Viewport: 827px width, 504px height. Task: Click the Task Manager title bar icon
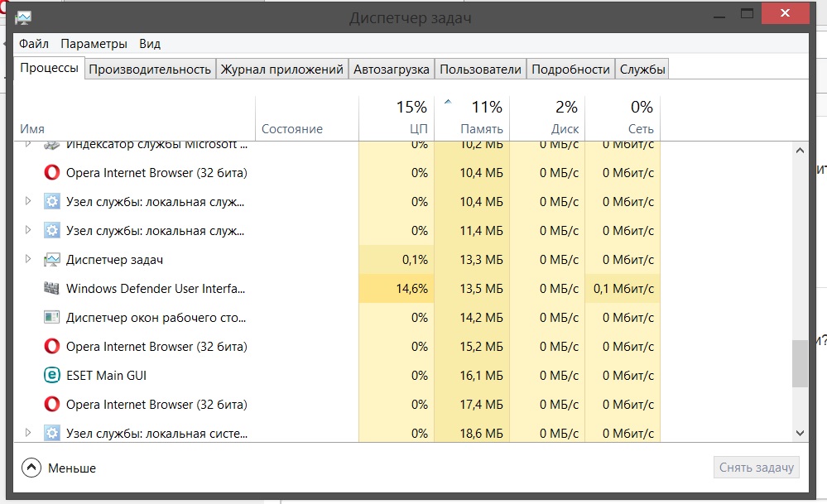(23, 17)
